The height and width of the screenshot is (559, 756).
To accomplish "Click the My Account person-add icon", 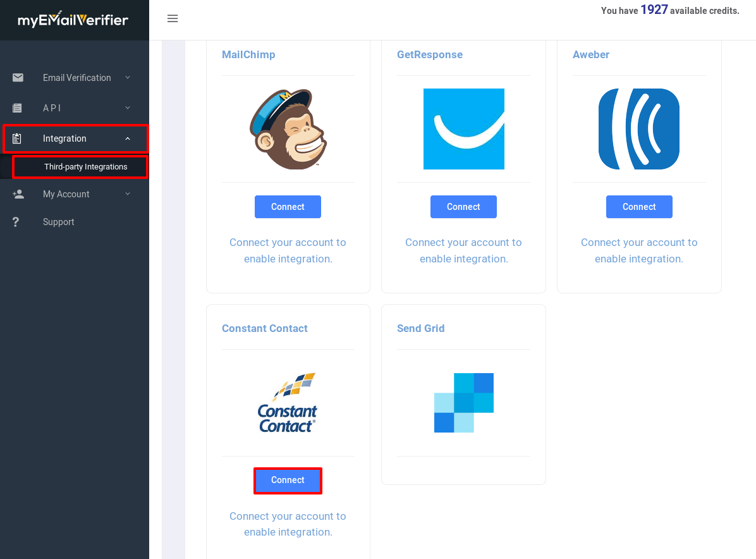I will [x=18, y=194].
